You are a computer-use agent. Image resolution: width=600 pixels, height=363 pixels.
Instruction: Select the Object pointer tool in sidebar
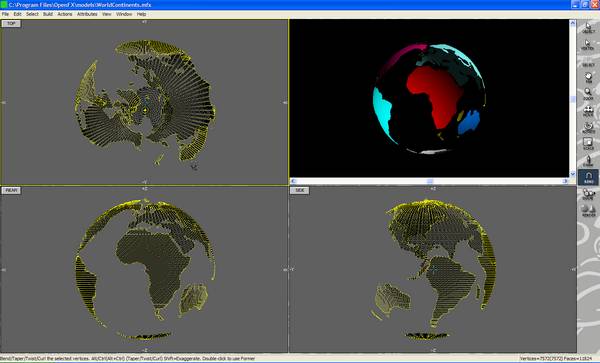tap(588, 28)
